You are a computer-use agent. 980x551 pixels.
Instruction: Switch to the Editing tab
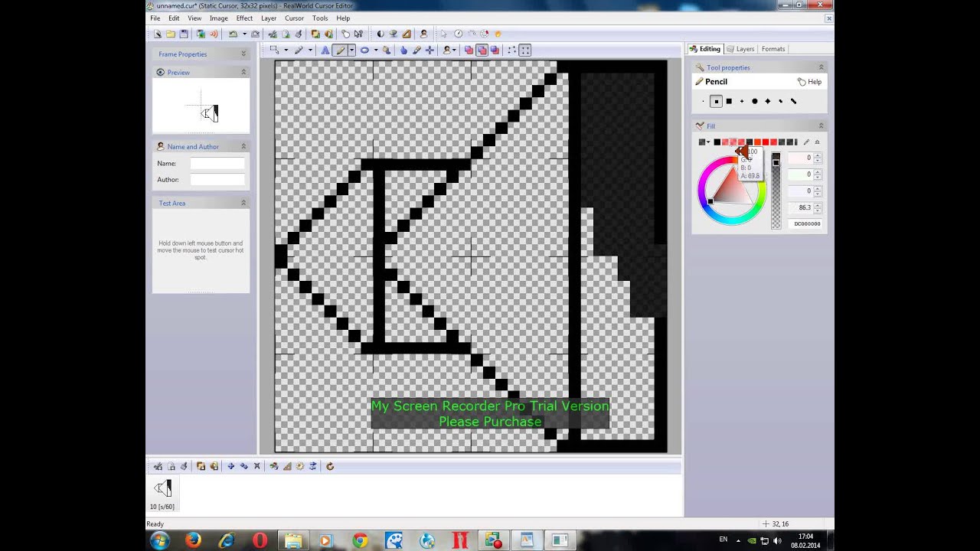pos(705,49)
